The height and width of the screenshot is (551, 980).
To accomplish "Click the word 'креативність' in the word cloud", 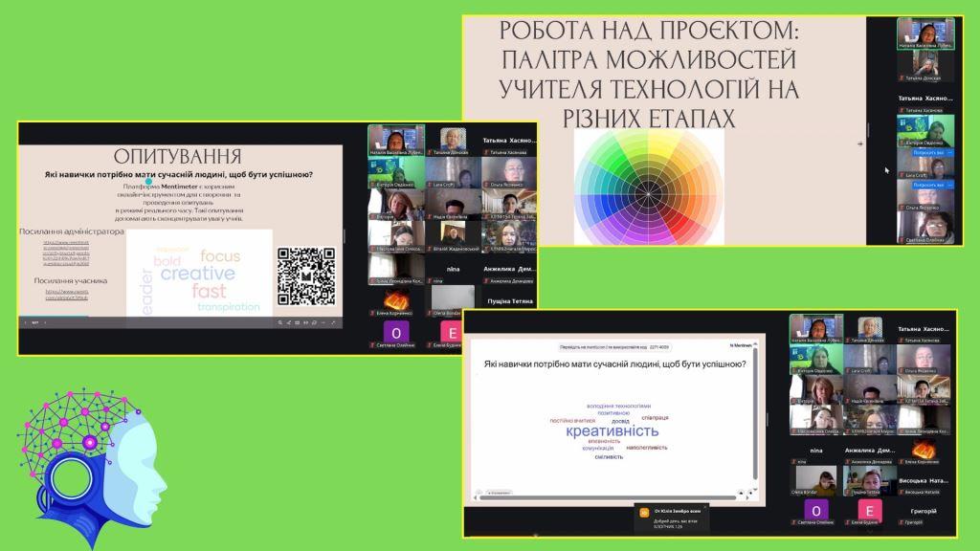I will click(x=612, y=432).
